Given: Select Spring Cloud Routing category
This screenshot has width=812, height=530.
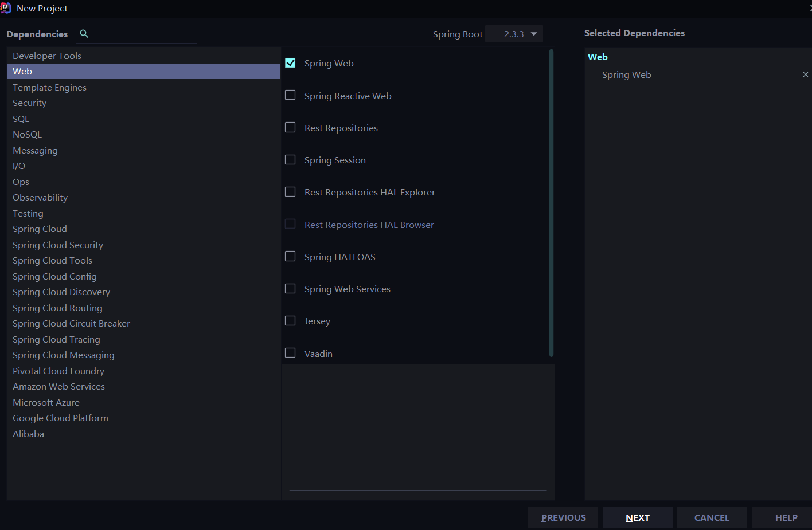Looking at the screenshot, I should point(143,308).
